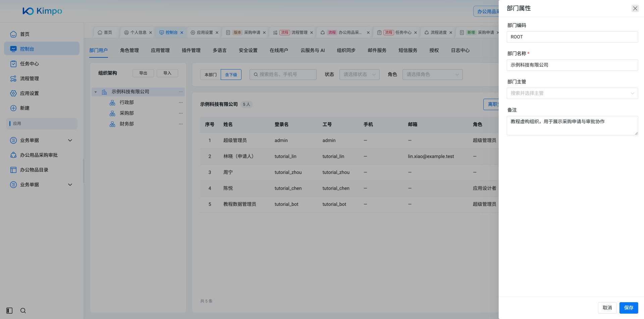This screenshot has height=319, width=644.
Task: Open 控制台 in the sidebar
Action: coord(42,49)
